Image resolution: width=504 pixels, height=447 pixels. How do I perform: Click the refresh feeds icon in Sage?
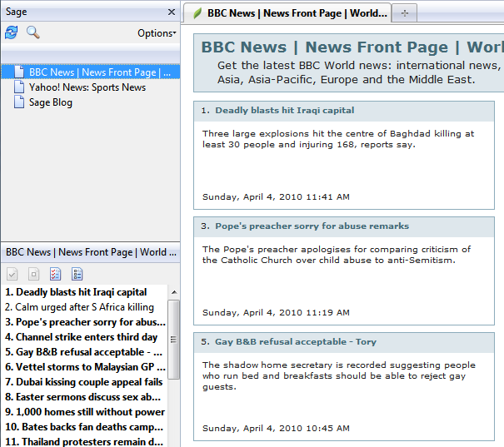tap(12, 32)
